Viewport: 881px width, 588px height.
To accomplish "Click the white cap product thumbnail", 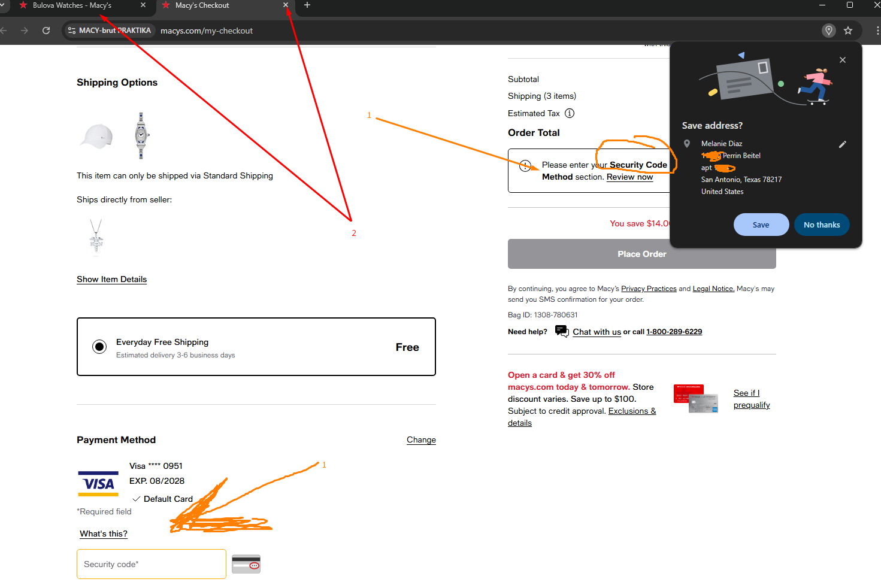I will 97,136.
